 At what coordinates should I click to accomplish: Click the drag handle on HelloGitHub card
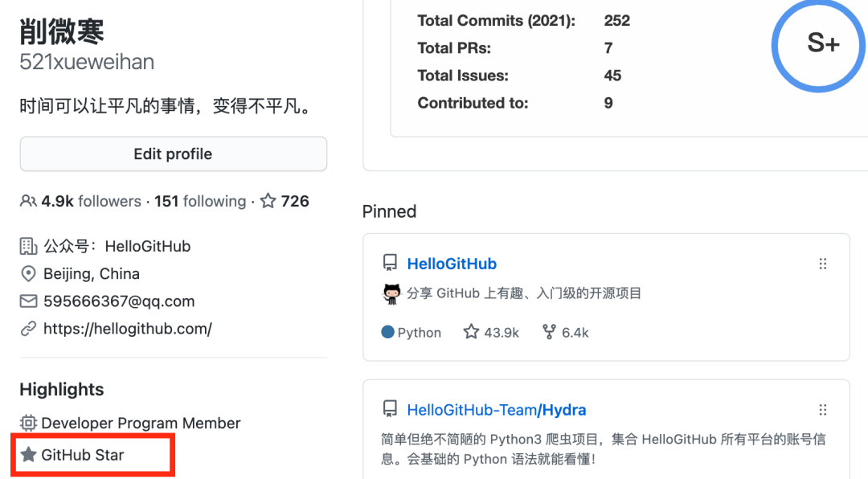click(x=823, y=264)
